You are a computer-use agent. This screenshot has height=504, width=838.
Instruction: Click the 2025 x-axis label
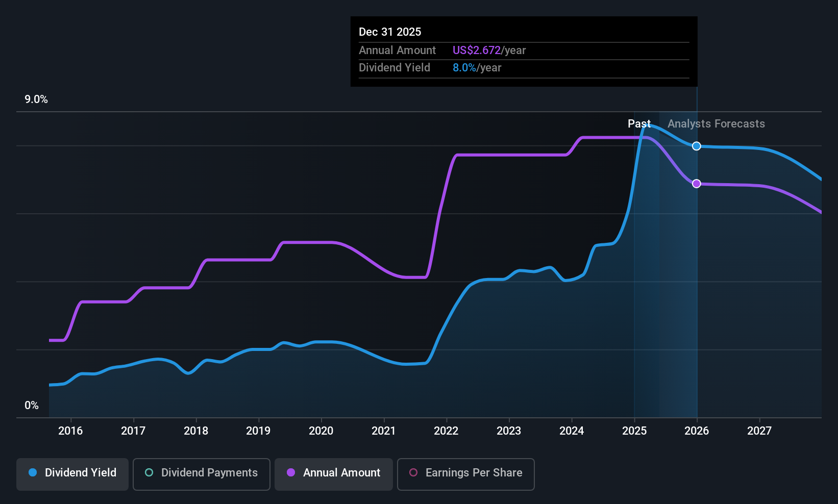click(634, 431)
